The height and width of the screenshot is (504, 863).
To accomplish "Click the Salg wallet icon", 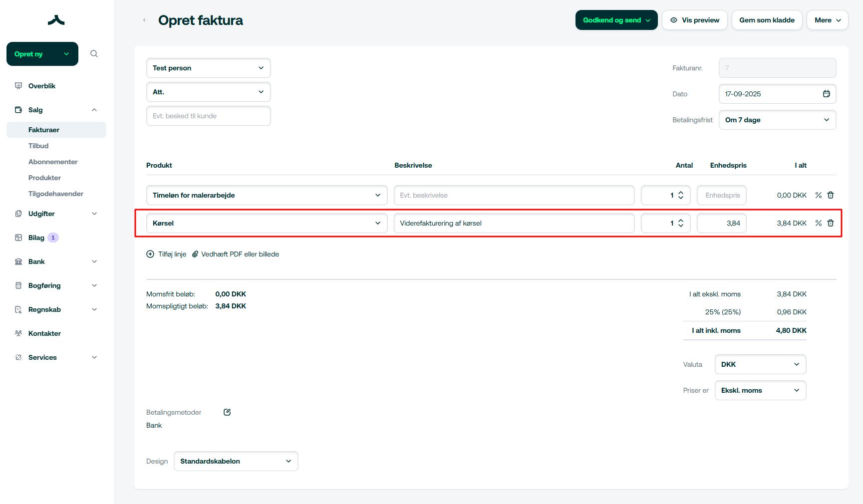I will tap(18, 110).
